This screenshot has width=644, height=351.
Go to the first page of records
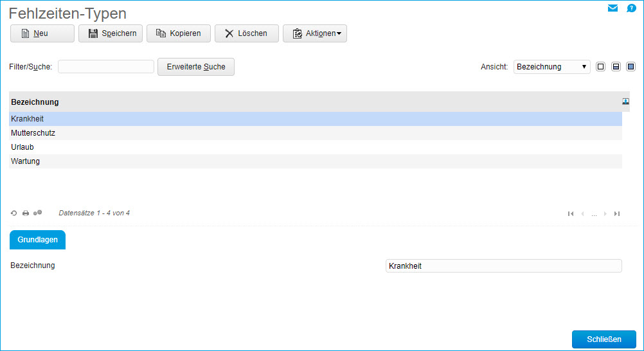570,213
